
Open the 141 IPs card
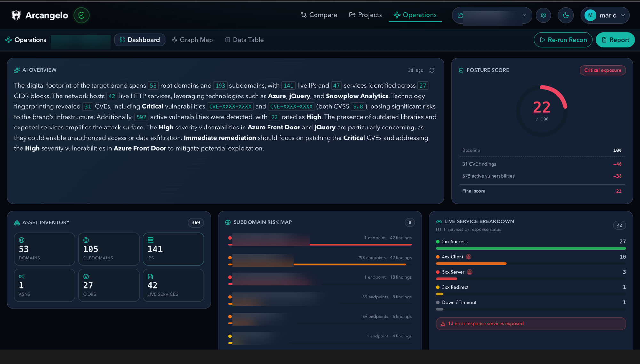click(x=173, y=249)
